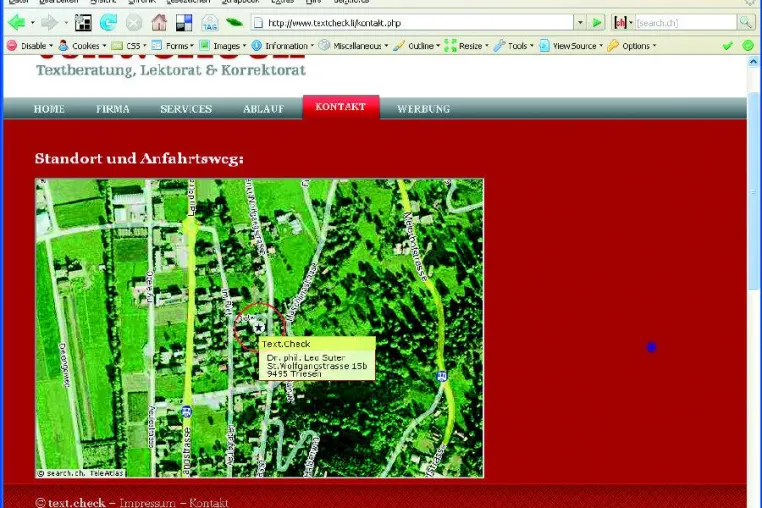Go to the Home page icon

coord(159,22)
